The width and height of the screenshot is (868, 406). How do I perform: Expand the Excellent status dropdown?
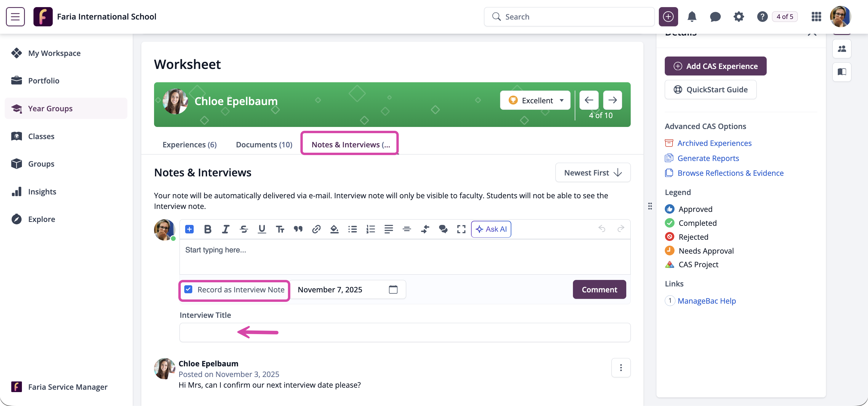click(x=535, y=100)
